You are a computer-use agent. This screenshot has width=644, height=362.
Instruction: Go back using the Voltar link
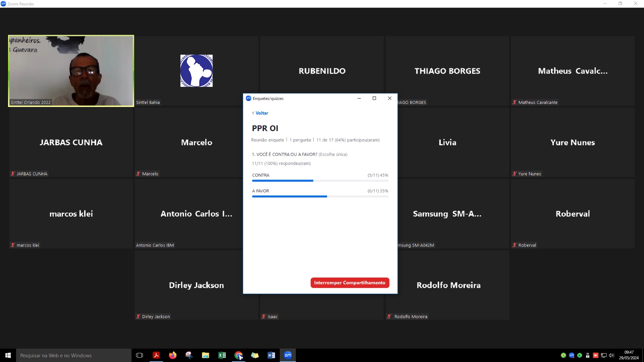point(260,113)
